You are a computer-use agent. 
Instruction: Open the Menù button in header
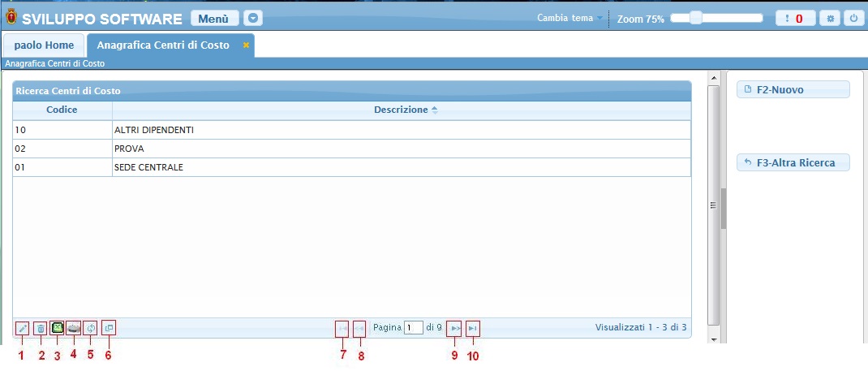(x=215, y=18)
